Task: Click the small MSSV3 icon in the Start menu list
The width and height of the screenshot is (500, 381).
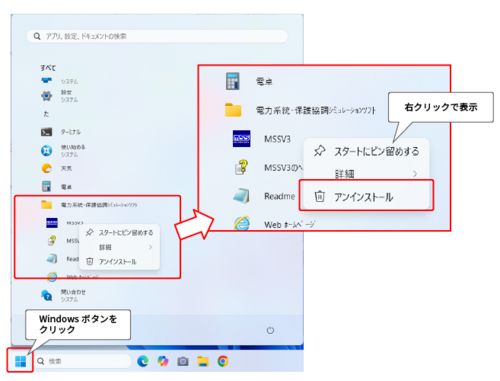Action: coord(52,223)
